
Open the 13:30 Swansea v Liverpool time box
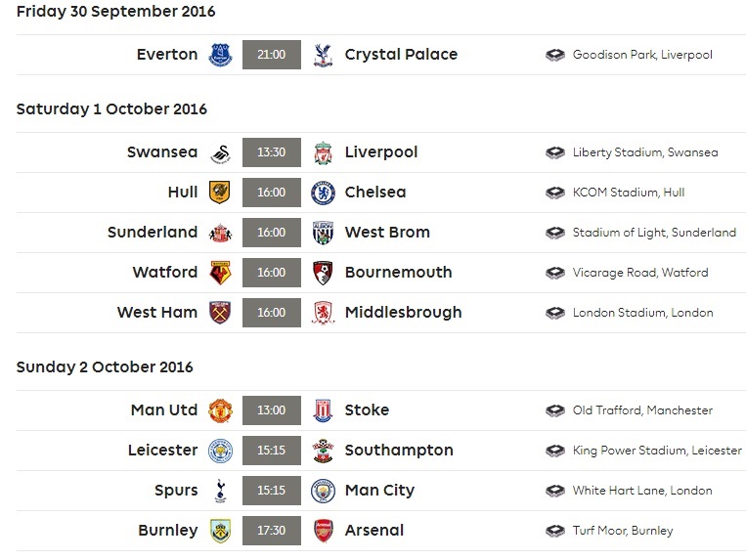pyautogui.click(x=272, y=152)
